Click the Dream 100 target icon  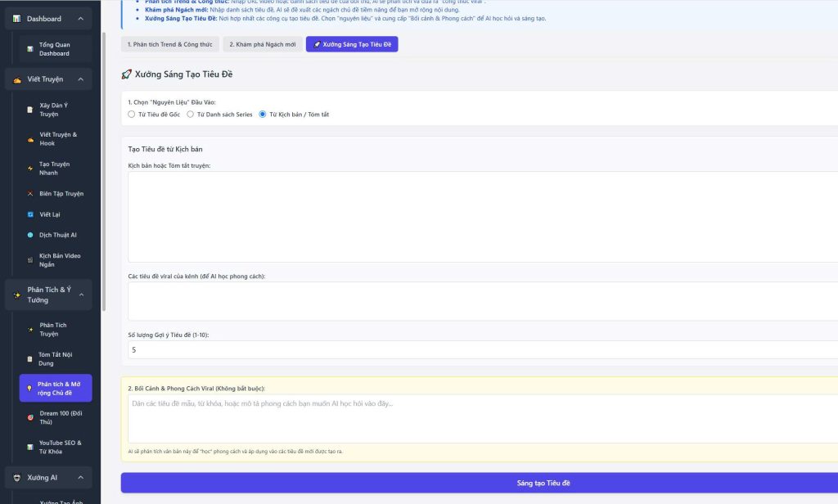point(30,417)
